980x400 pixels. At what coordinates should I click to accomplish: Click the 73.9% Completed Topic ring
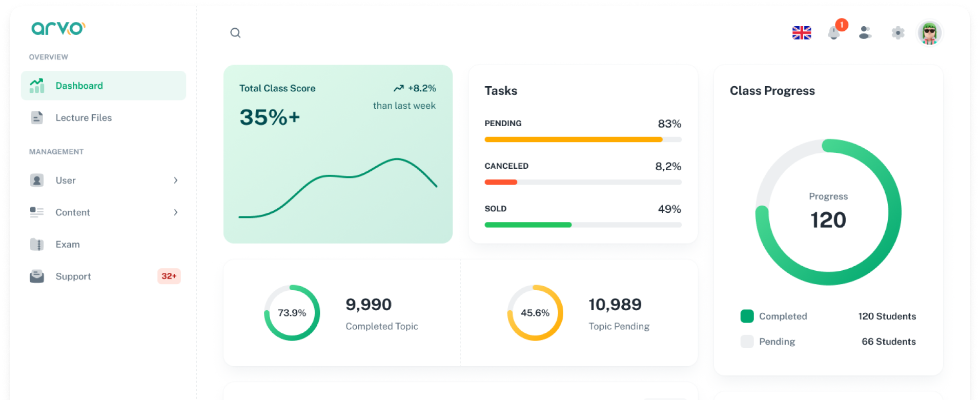point(292,313)
